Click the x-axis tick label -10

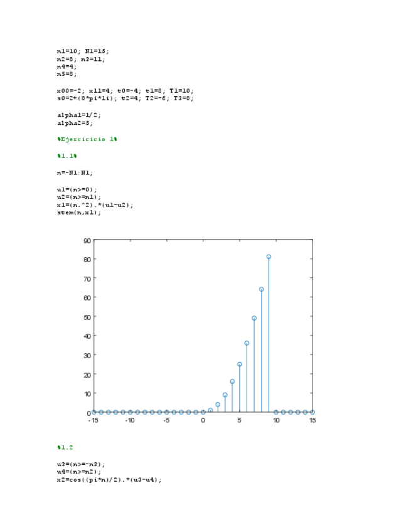pyautogui.click(x=130, y=420)
